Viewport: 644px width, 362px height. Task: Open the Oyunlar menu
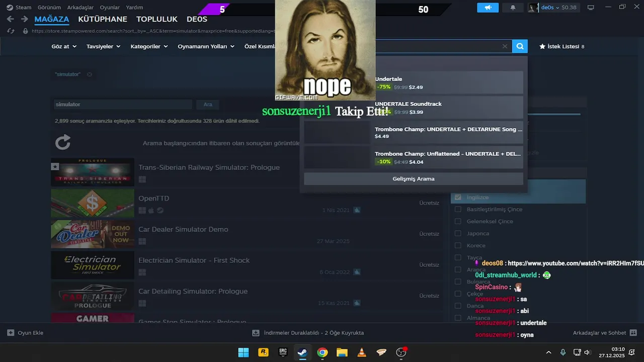(110, 8)
